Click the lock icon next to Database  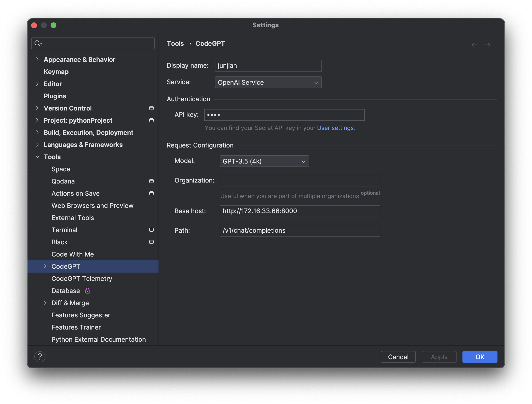tap(88, 291)
